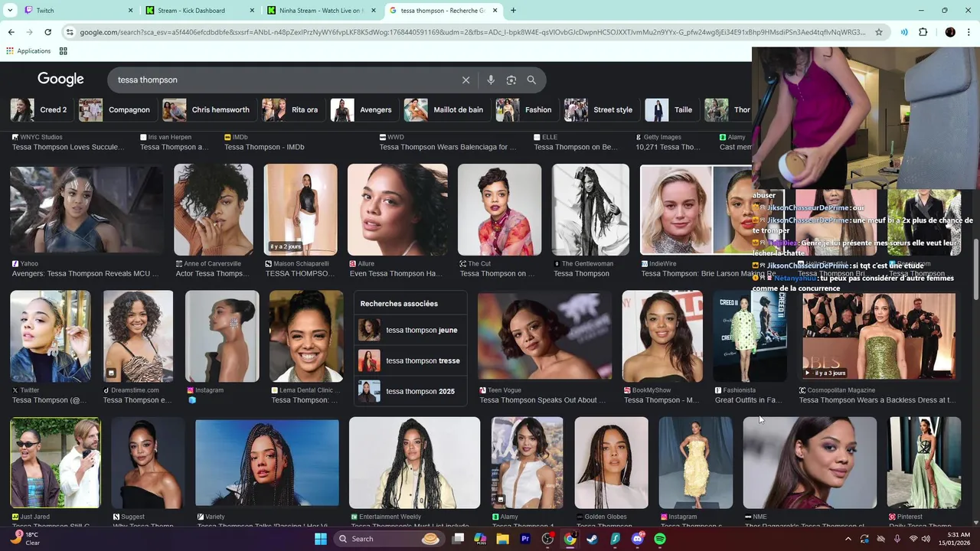Open the Cosmopolitan Magazine image result
The height and width of the screenshot is (551, 980).
point(879,335)
